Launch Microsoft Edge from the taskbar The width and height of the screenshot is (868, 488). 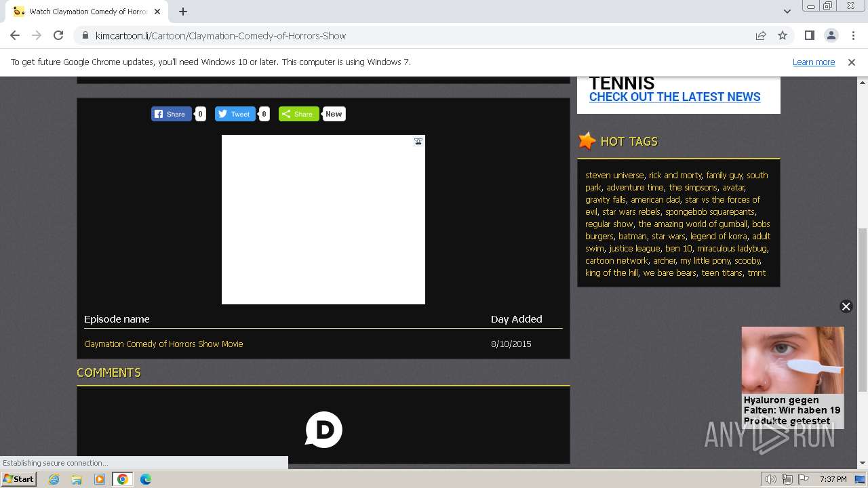point(146,479)
